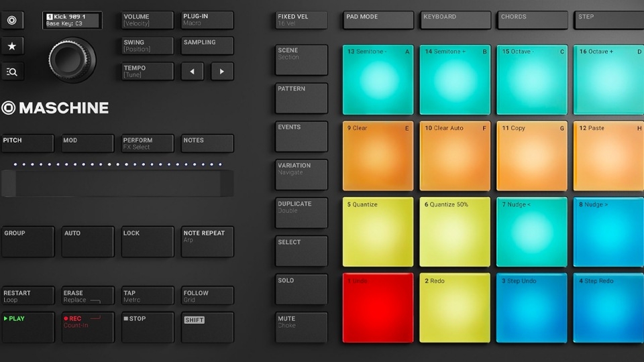Hit the PLUG-IN Macro button
This screenshot has width=644, height=362.
click(207, 20)
